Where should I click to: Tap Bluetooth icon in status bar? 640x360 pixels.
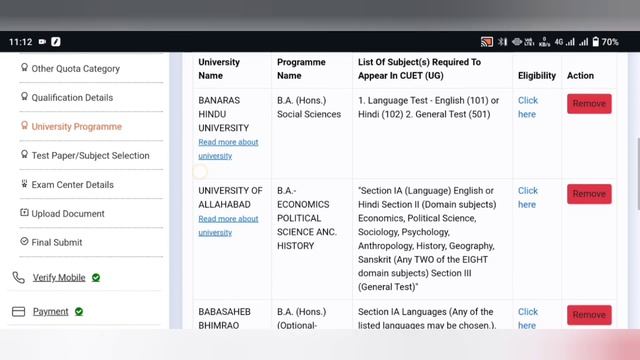(502, 42)
